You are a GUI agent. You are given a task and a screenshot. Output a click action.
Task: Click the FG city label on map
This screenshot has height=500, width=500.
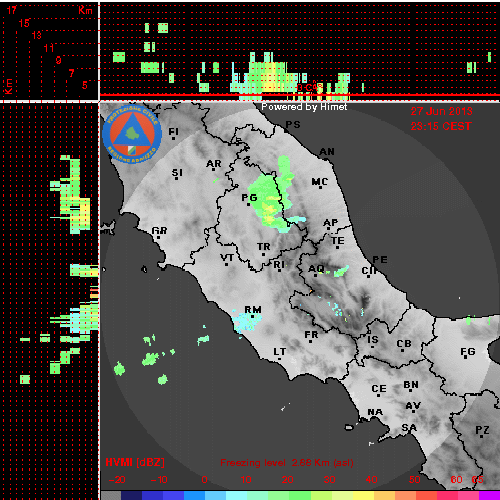coord(467,351)
